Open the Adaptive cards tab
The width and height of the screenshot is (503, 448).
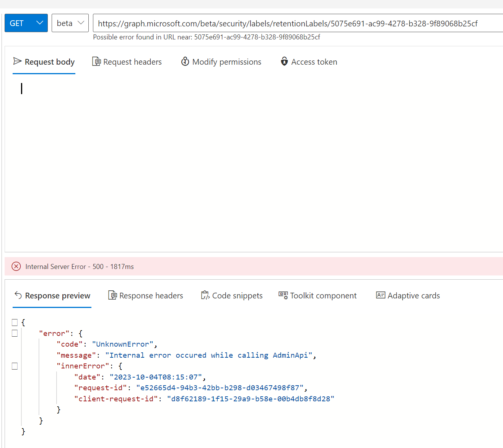tap(408, 296)
